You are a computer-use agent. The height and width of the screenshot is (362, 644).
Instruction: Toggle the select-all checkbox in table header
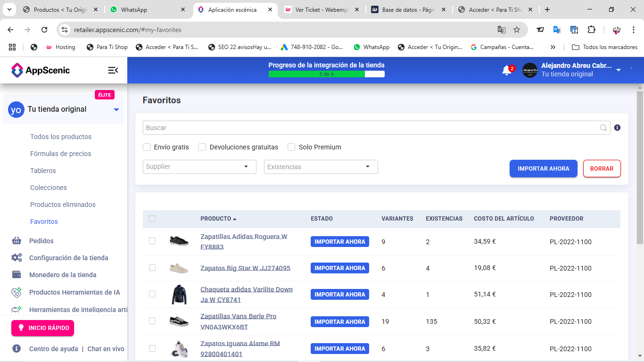click(x=152, y=219)
